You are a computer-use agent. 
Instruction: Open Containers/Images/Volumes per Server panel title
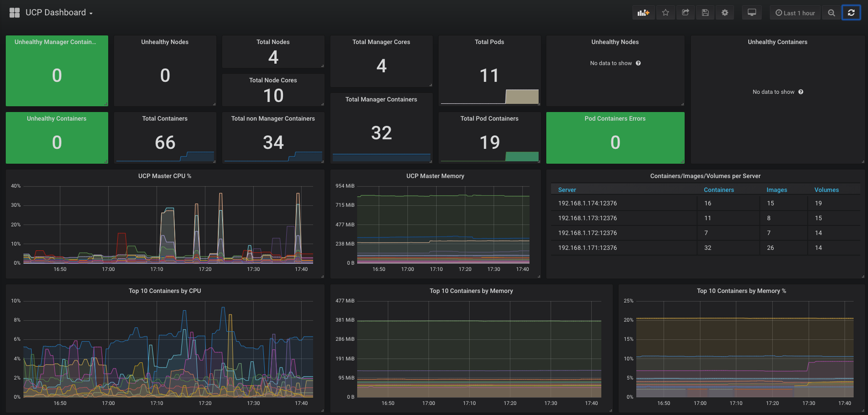[x=705, y=176]
